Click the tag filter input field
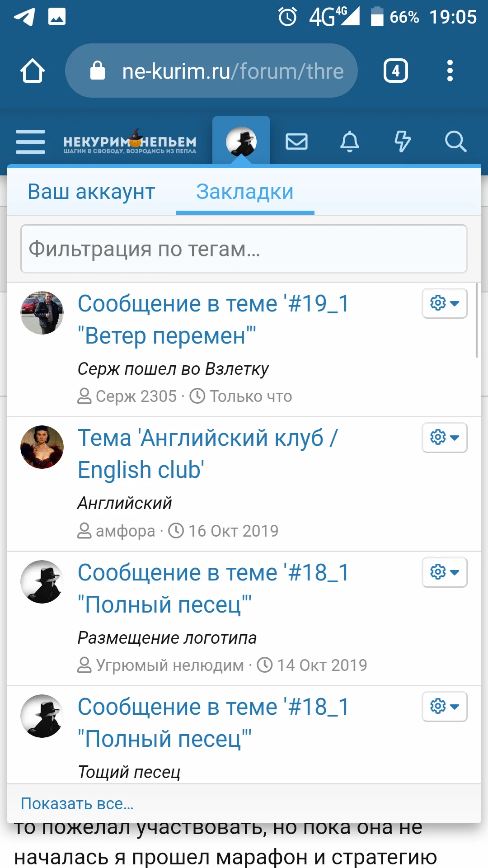488x868 pixels. click(244, 248)
